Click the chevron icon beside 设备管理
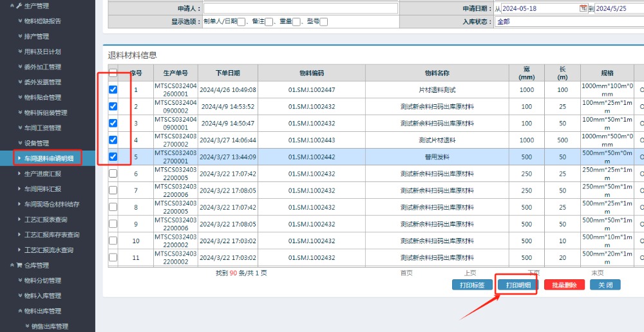This screenshot has height=332, width=644. pos(19,143)
